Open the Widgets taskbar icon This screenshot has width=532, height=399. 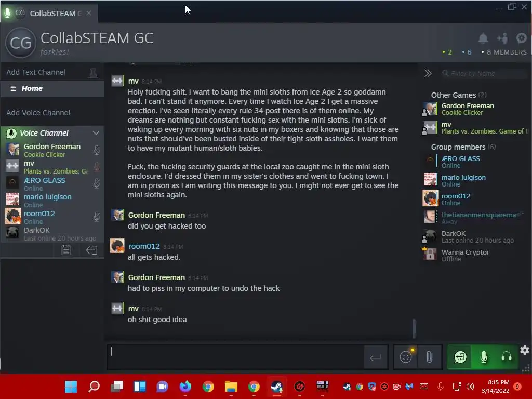[x=140, y=387]
